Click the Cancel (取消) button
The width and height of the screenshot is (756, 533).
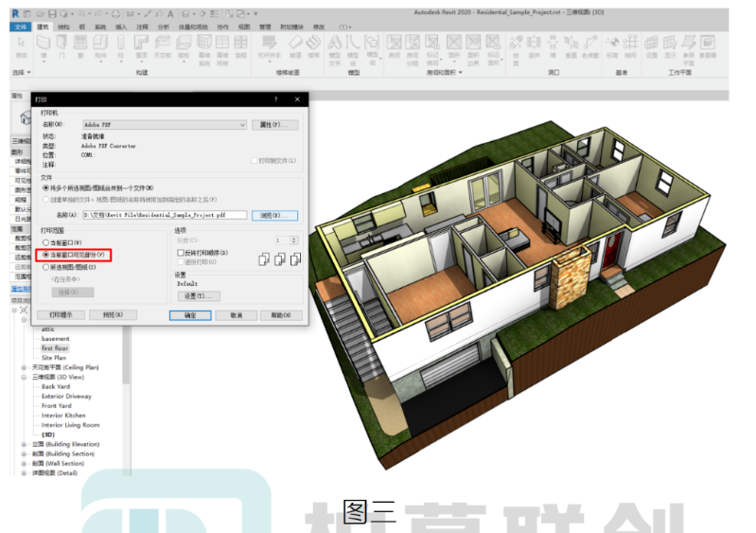click(x=237, y=315)
